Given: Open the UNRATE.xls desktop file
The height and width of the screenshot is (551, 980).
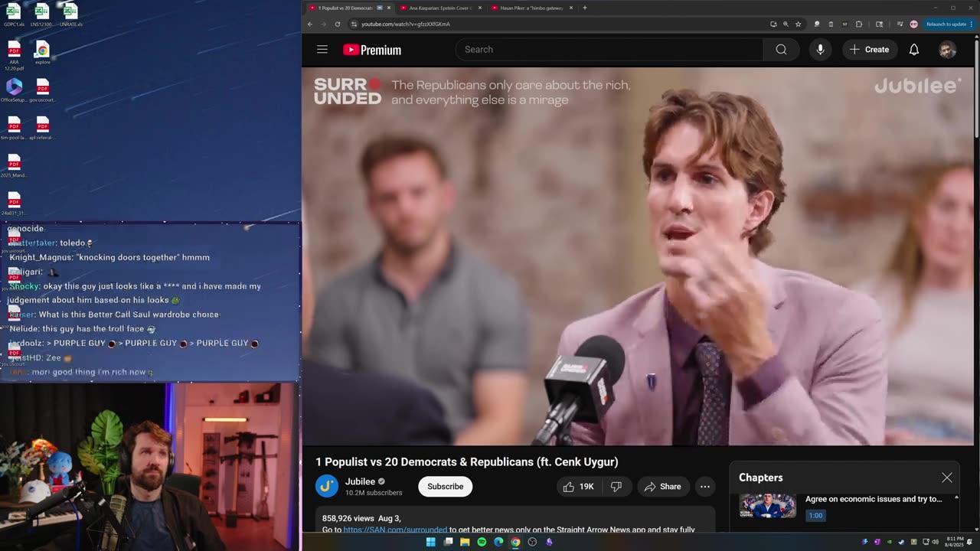Looking at the screenshot, I should (70, 15).
